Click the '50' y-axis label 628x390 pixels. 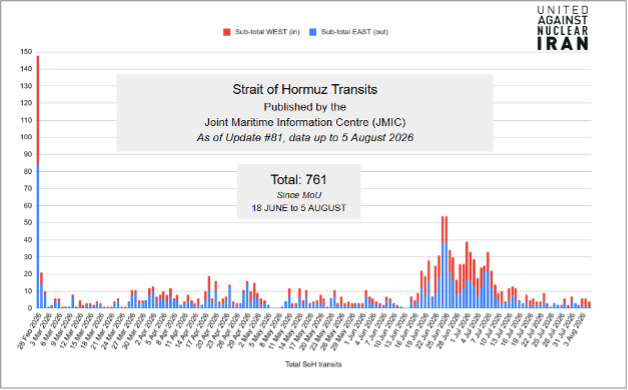coord(28,223)
